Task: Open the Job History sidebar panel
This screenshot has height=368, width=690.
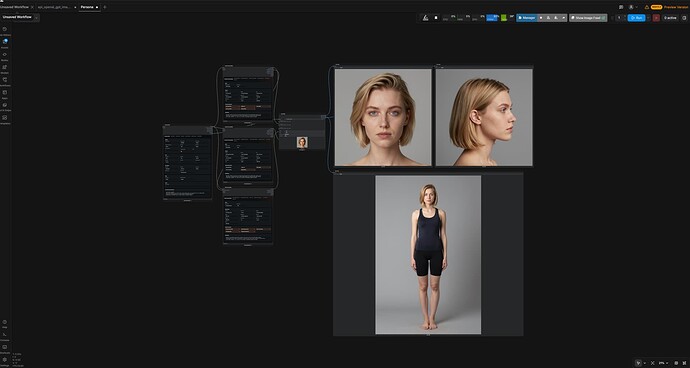Action: coord(5,31)
